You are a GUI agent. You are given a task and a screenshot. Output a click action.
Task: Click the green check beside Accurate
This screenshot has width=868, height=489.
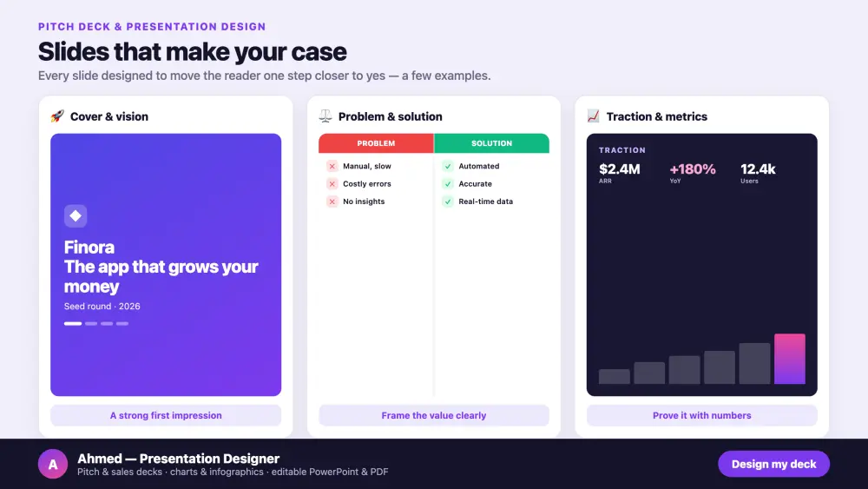448,184
